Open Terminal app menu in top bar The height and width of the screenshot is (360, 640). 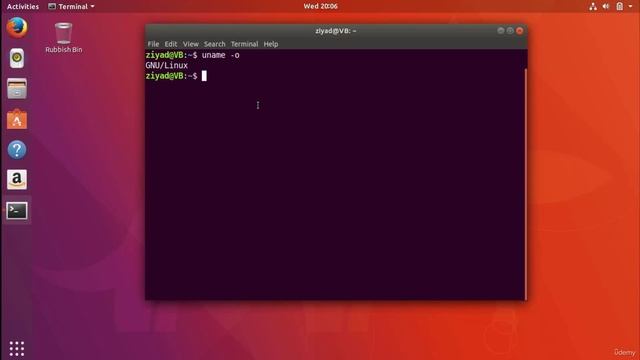click(x=71, y=7)
